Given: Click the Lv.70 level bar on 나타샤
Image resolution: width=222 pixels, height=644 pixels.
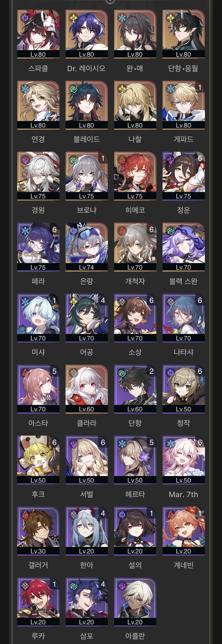Looking at the screenshot, I should pos(184,338).
